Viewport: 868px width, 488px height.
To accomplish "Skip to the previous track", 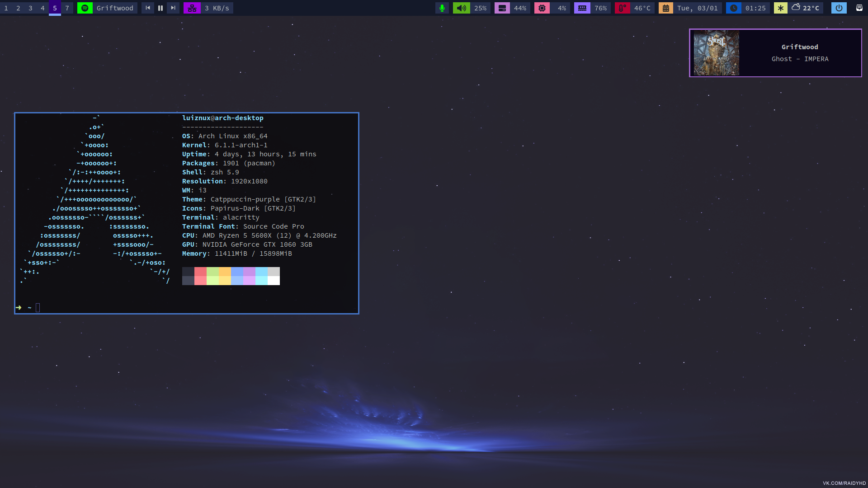I will [x=148, y=8].
